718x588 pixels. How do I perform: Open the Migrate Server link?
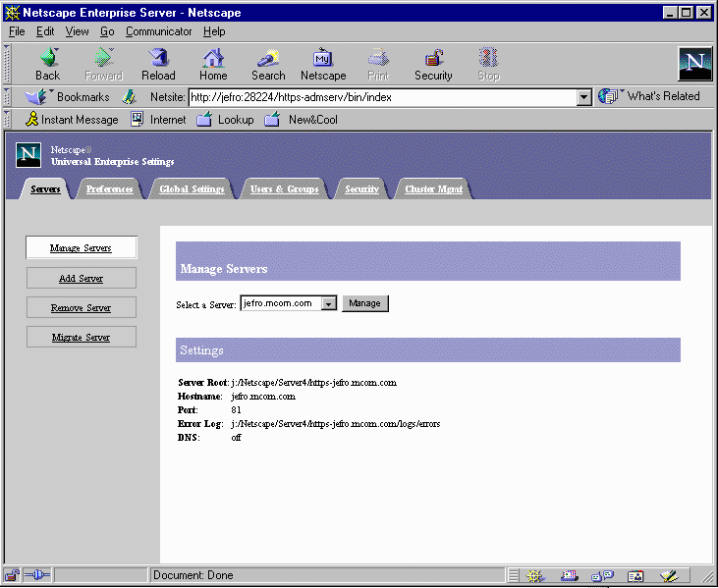tap(82, 337)
